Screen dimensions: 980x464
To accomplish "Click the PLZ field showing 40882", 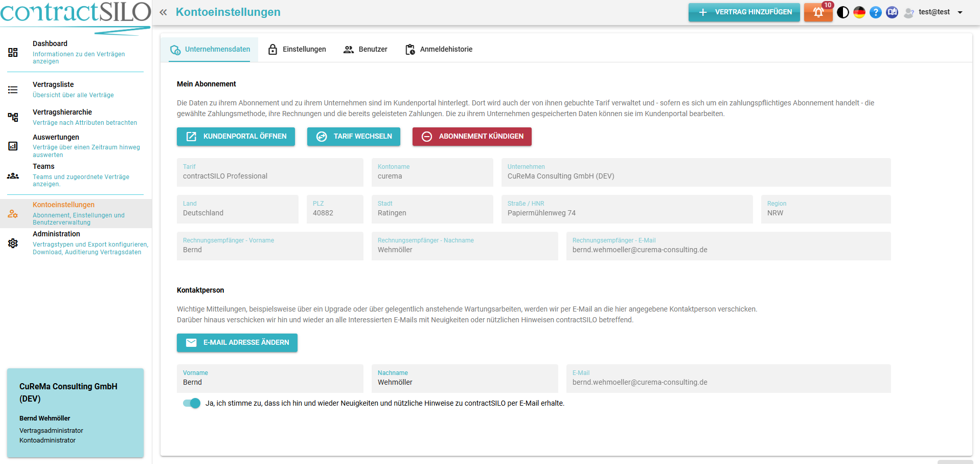I will pos(335,209).
